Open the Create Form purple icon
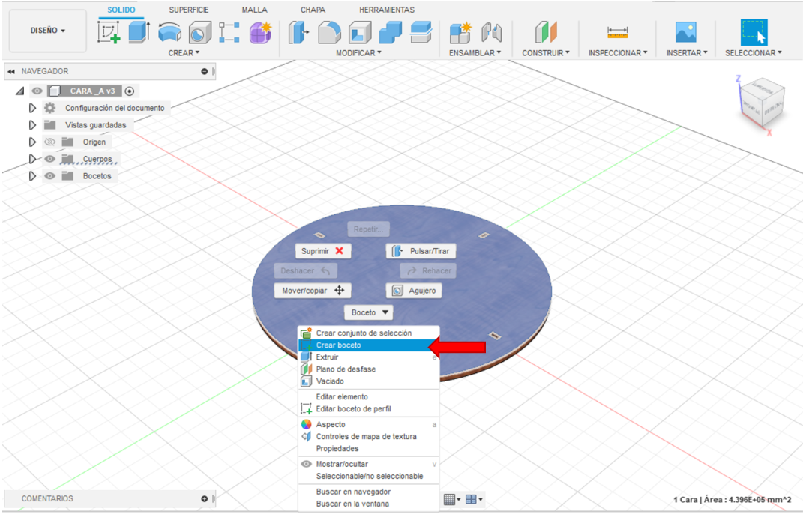This screenshot has width=812, height=514. [260, 33]
